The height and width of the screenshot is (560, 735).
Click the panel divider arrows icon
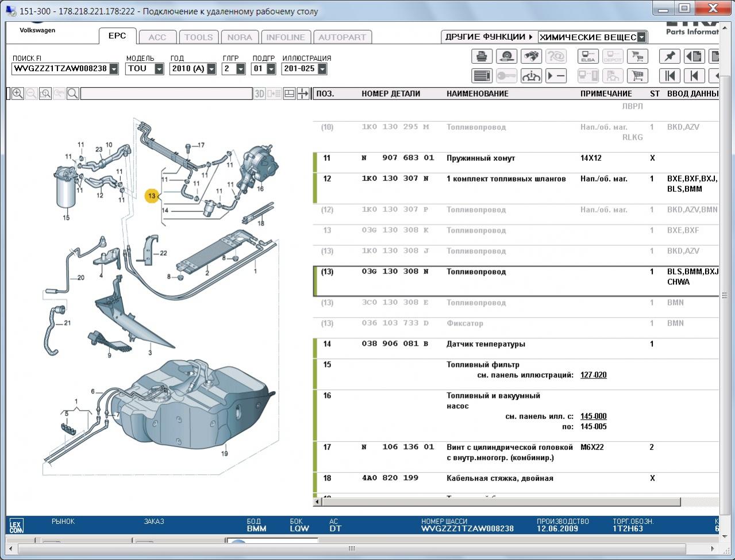(303, 94)
